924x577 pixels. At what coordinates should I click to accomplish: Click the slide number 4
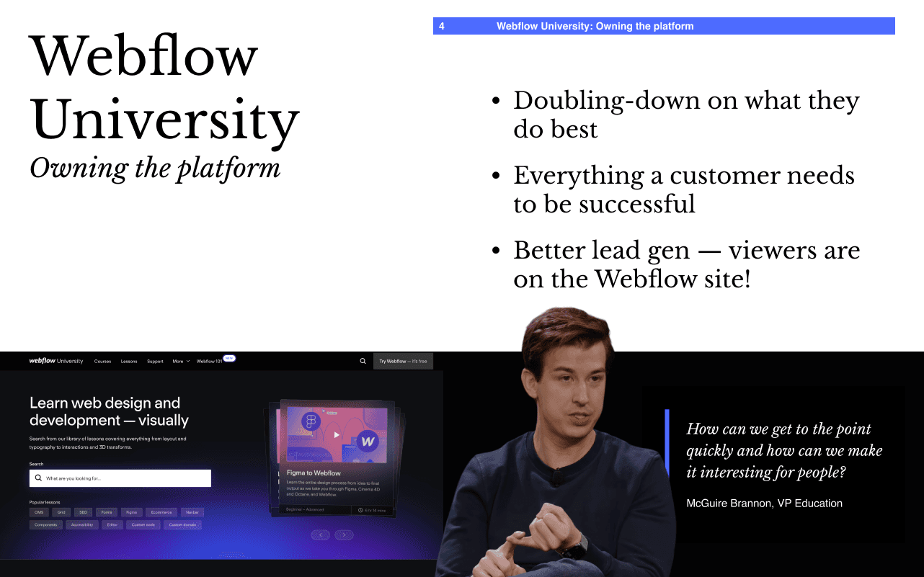(x=442, y=26)
